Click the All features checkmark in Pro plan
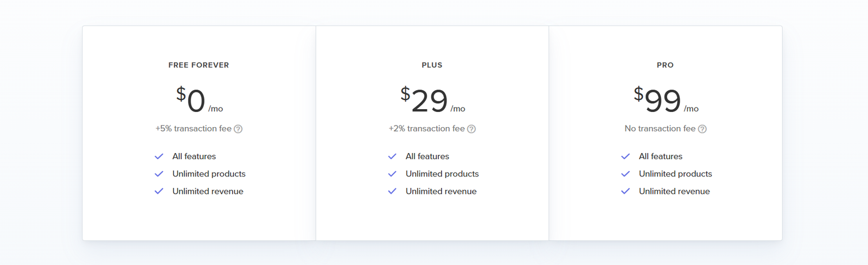The width and height of the screenshot is (868, 265). click(x=626, y=156)
